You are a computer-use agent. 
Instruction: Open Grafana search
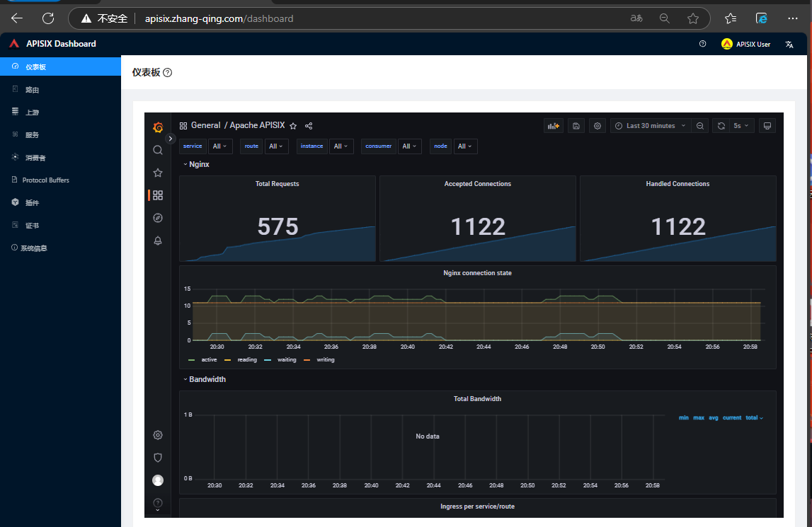(158, 150)
